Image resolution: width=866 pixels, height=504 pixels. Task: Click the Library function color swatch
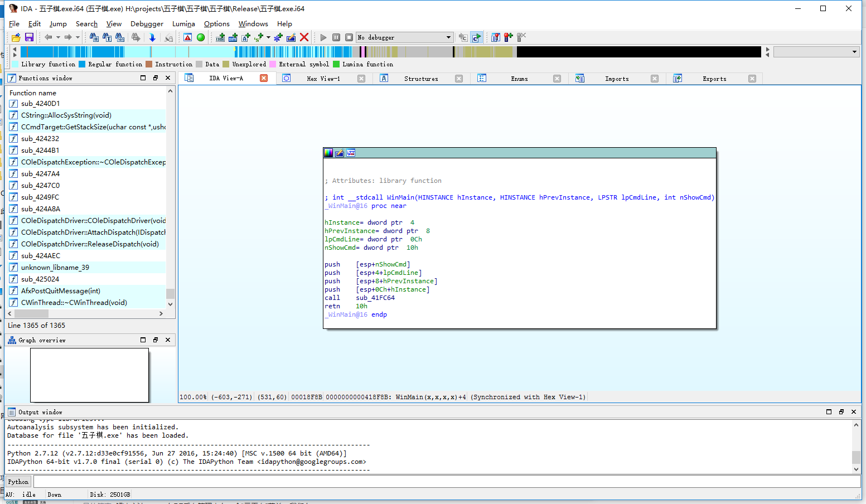[15, 64]
